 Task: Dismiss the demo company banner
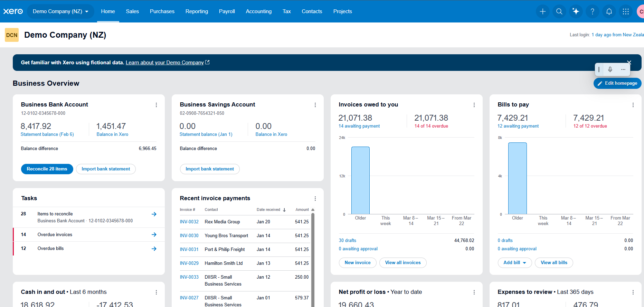[629, 62]
